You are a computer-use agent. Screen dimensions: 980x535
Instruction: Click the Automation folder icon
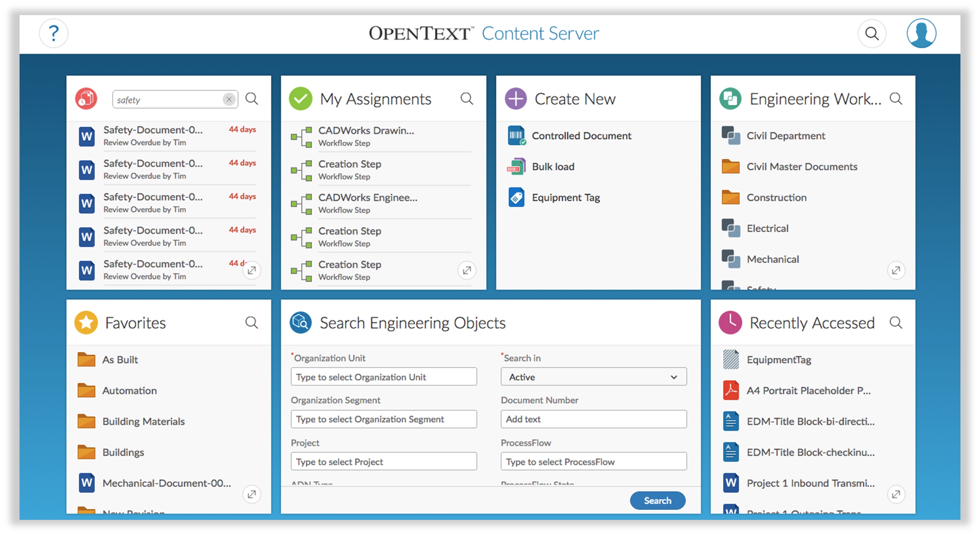(86, 390)
